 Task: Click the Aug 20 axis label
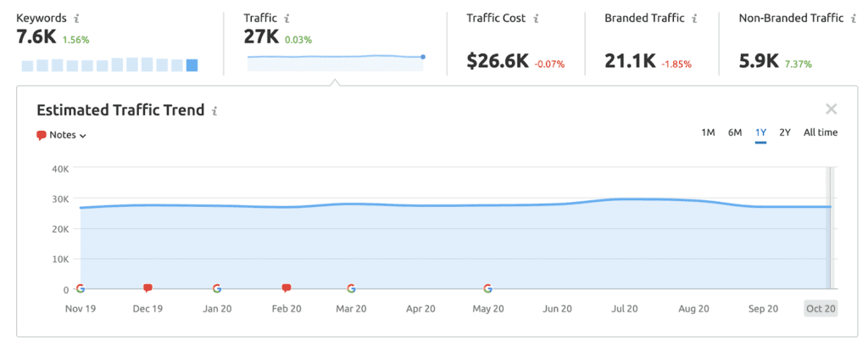694,309
